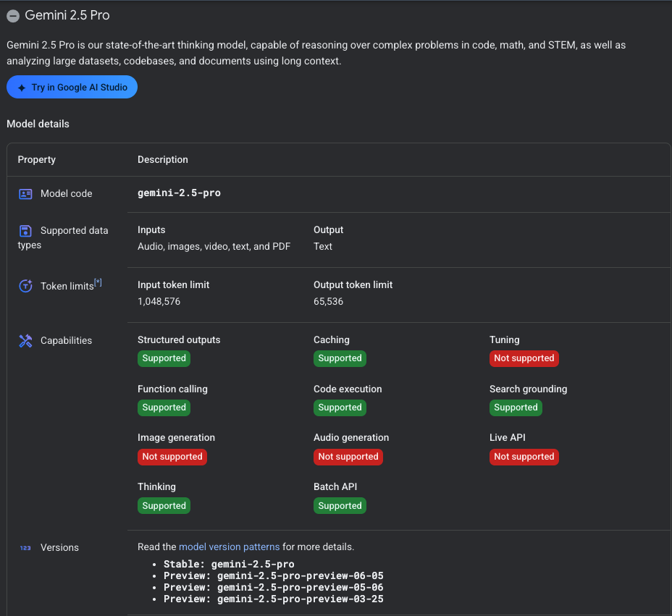Click the Token limits circular icon

coord(25,286)
